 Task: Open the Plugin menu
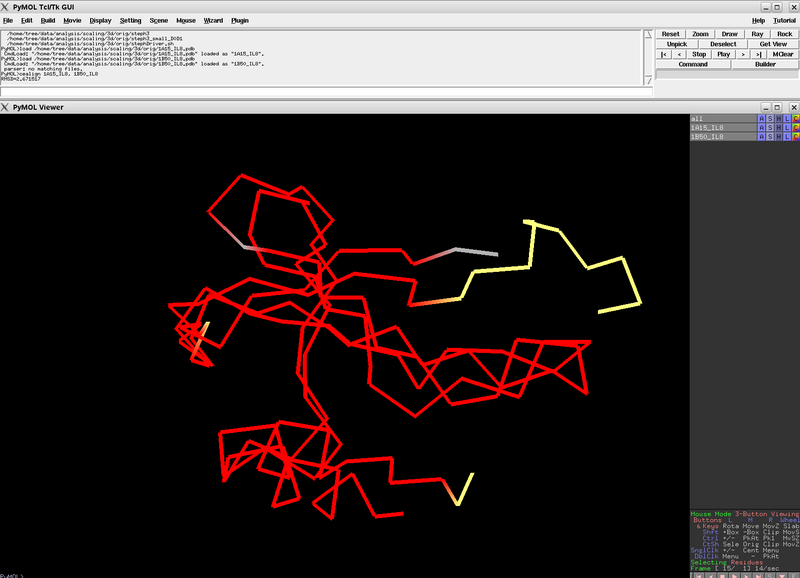240,20
